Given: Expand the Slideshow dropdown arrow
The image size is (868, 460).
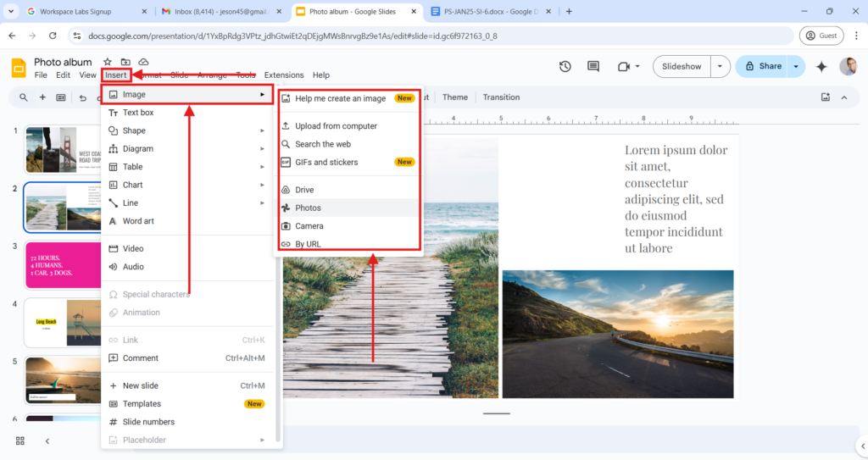Looking at the screenshot, I should pyautogui.click(x=720, y=66).
